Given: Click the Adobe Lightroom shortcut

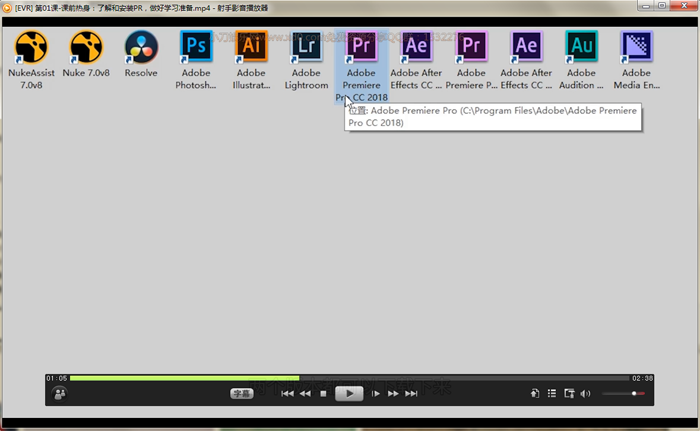Looking at the screenshot, I should pyautogui.click(x=306, y=47).
